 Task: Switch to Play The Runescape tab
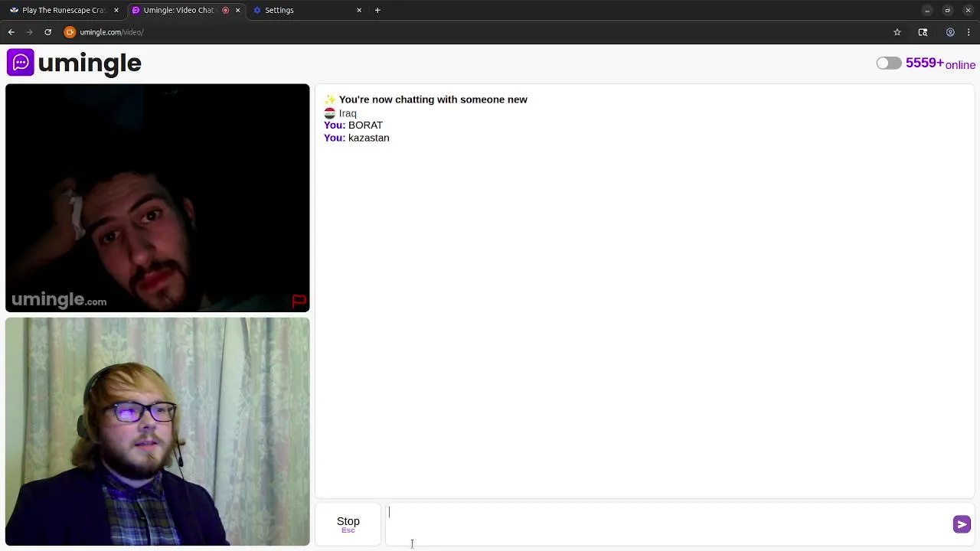[x=63, y=10]
